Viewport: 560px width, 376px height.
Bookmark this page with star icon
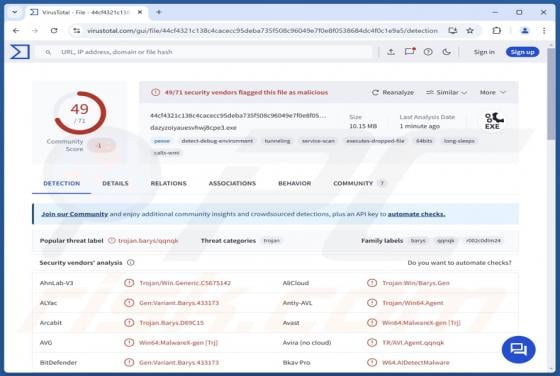(470, 31)
